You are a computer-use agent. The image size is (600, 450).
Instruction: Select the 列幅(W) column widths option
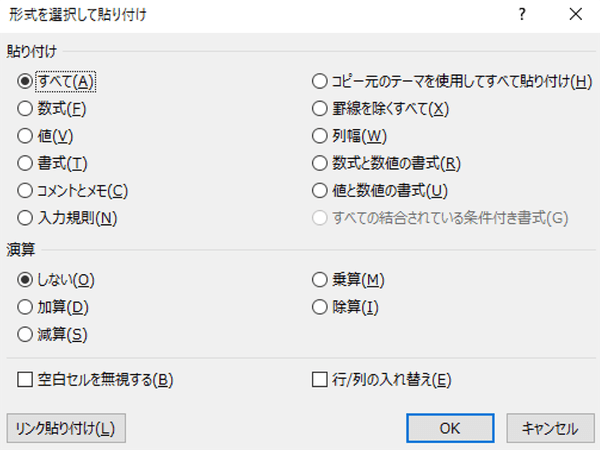click(x=321, y=135)
